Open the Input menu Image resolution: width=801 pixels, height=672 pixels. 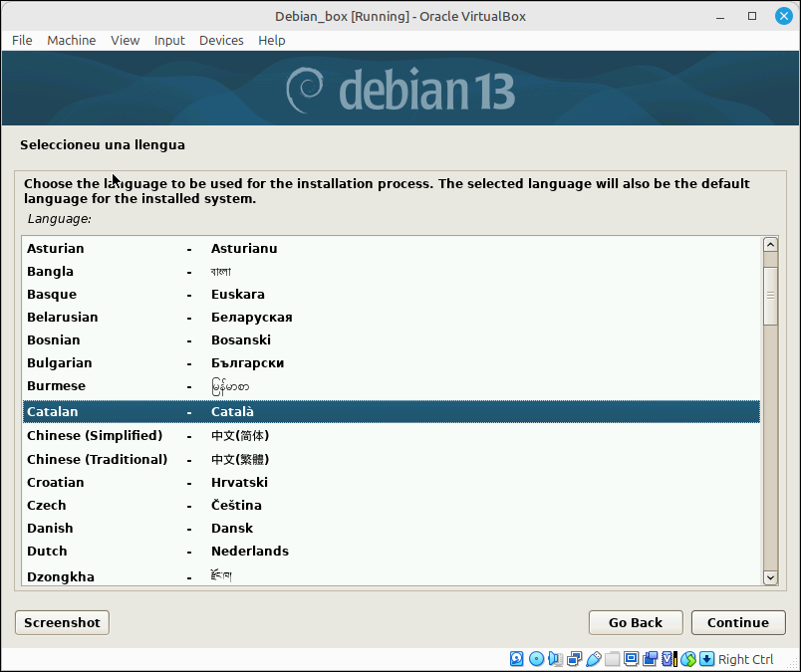tap(169, 41)
